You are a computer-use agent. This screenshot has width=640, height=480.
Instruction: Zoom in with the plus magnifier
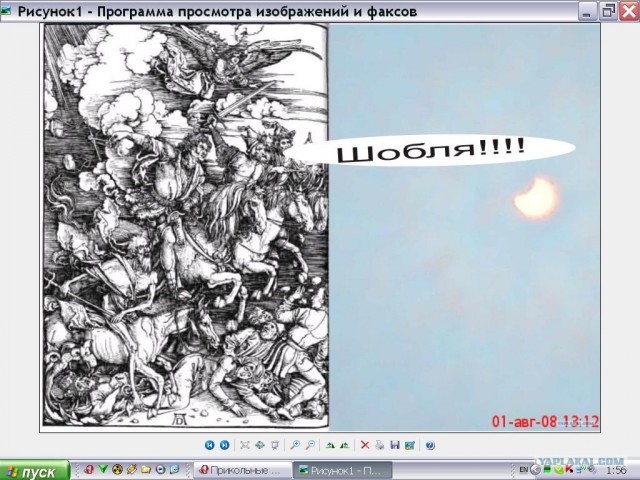295,445
